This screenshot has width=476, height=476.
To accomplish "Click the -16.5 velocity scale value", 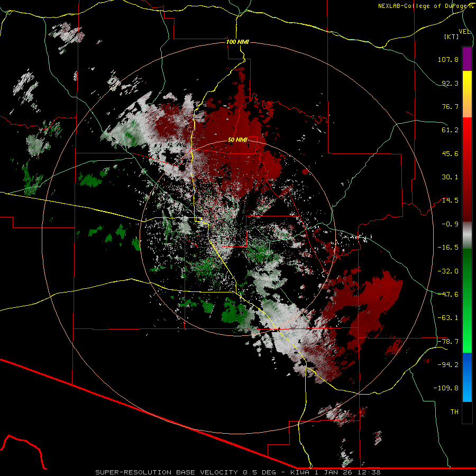I will point(448,248).
